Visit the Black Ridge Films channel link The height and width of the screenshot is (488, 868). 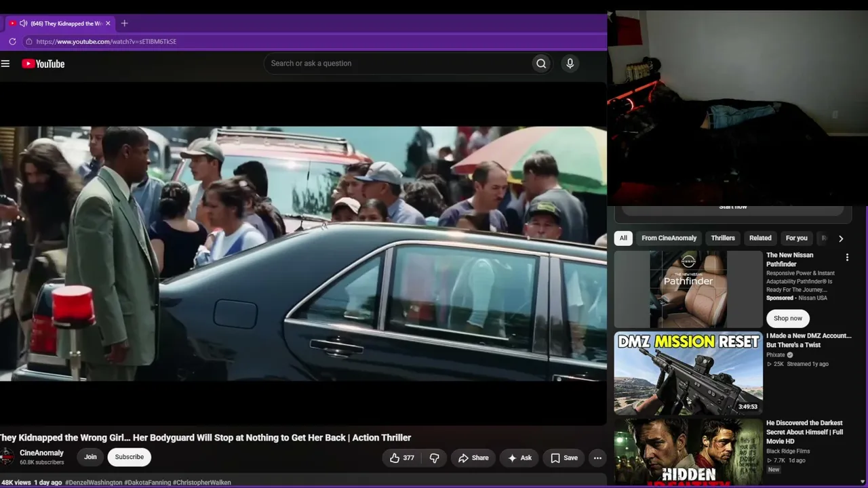tap(788, 451)
